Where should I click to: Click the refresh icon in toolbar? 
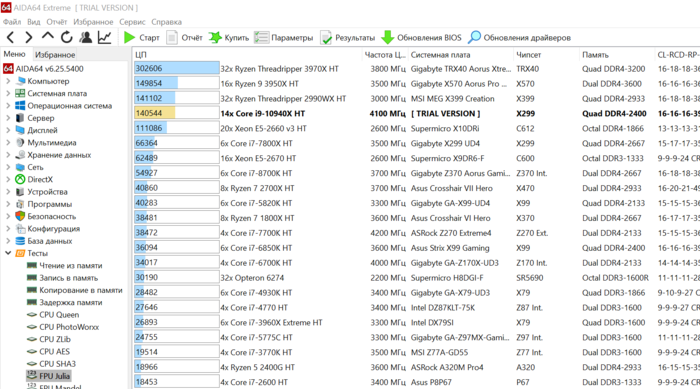click(67, 38)
